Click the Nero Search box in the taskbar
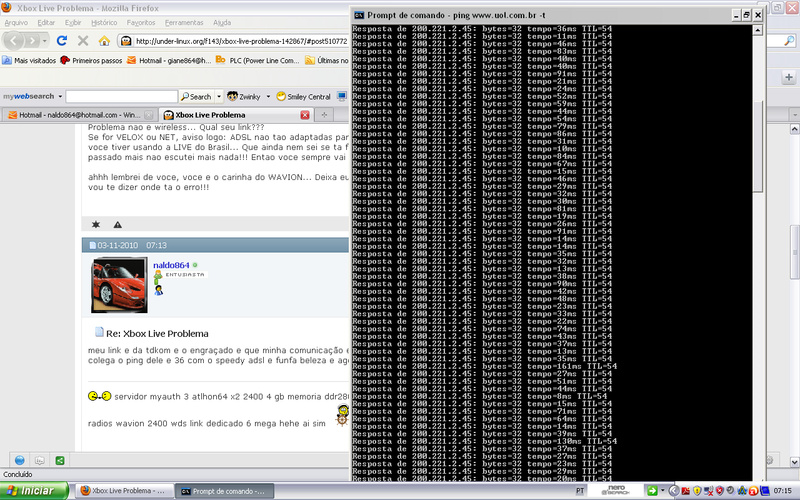Screen dimensions: 800x500 click(616, 491)
